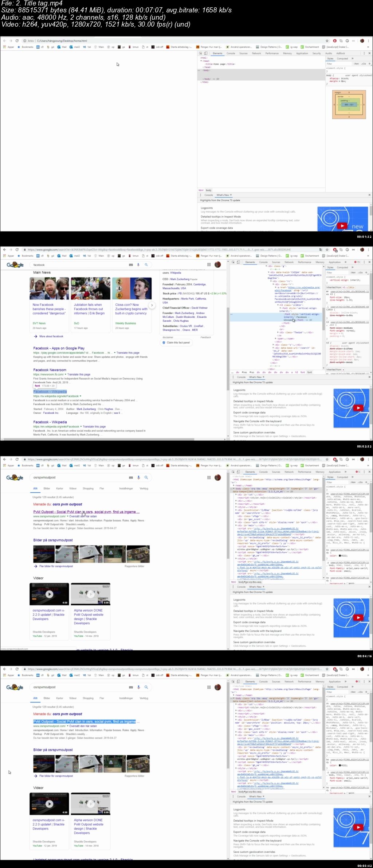373x868 pixels.
Task: Click magnifier search icon in facebook search box
Action: pos(146,265)
